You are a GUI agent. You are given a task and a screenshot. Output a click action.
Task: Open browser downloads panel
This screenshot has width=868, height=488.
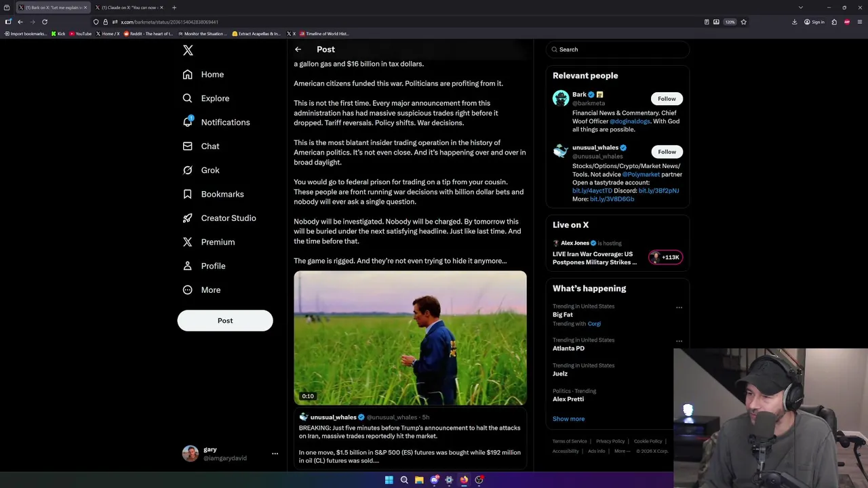click(x=795, y=22)
